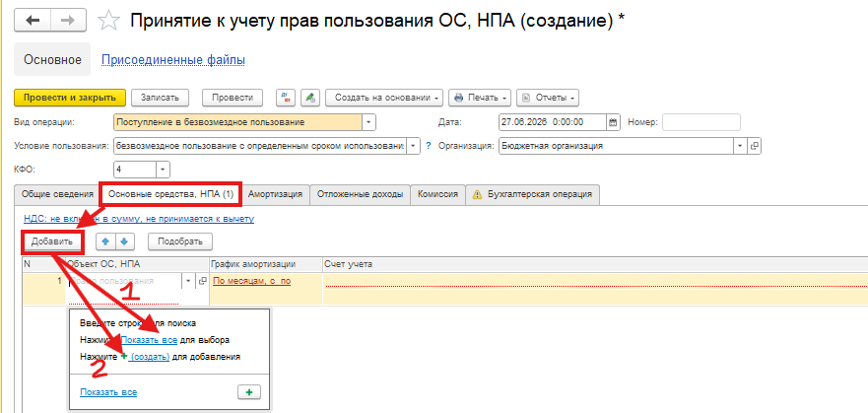868x413 pixels.
Task: Click the N column header
Action: [x=43, y=264]
